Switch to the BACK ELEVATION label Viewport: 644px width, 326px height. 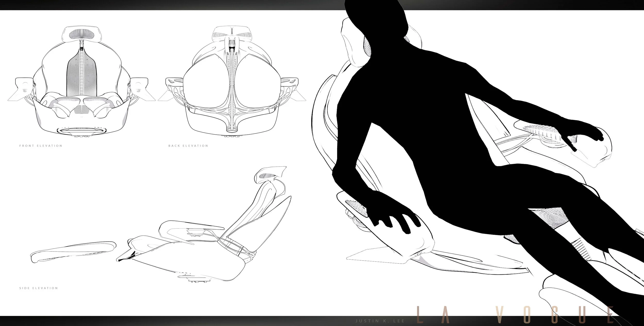188,145
